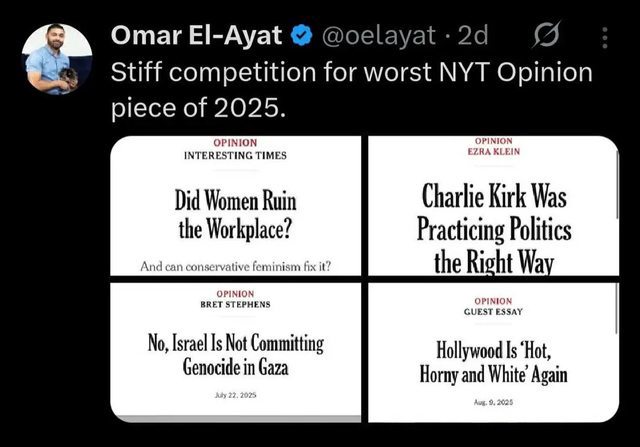The width and height of the screenshot is (640, 447).
Task: Click the tweet text about NYT Opinion
Action: (350, 90)
